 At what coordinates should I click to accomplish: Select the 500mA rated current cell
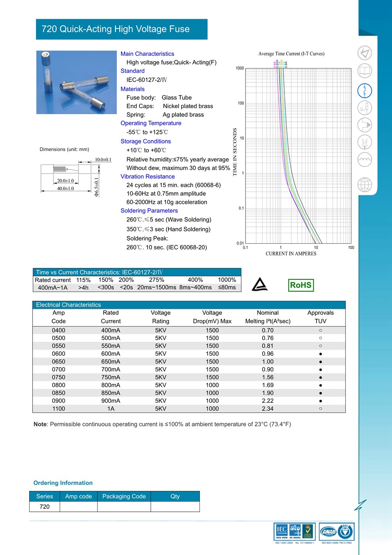[111, 338]
